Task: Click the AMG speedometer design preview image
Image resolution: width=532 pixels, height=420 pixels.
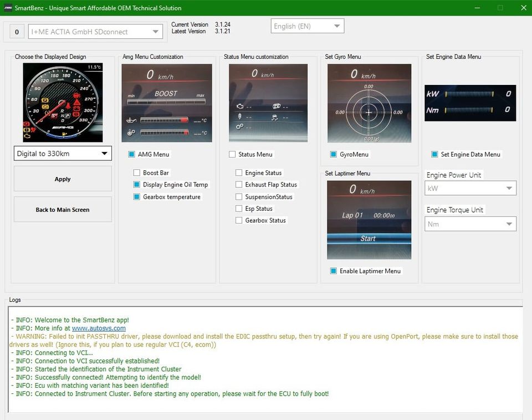Action: click(63, 103)
